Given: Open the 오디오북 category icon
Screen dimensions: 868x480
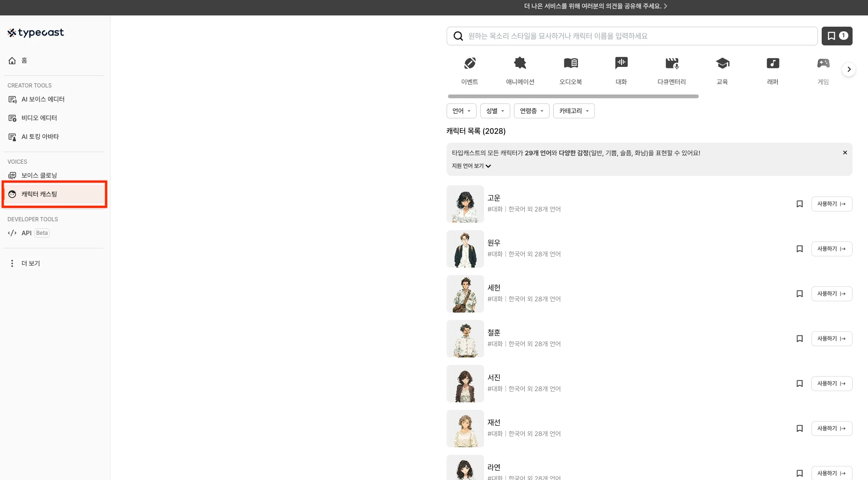Looking at the screenshot, I should (x=571, y=63).
